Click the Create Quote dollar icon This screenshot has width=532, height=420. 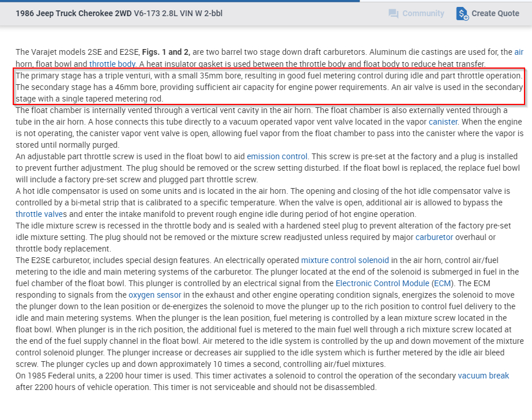(x=462, y=14)
